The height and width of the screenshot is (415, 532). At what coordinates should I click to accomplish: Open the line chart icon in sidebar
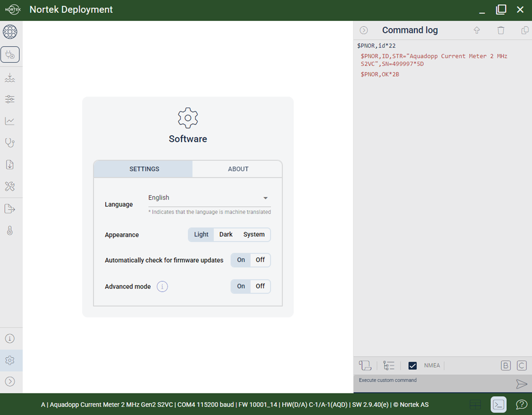[x=10, y=121]
